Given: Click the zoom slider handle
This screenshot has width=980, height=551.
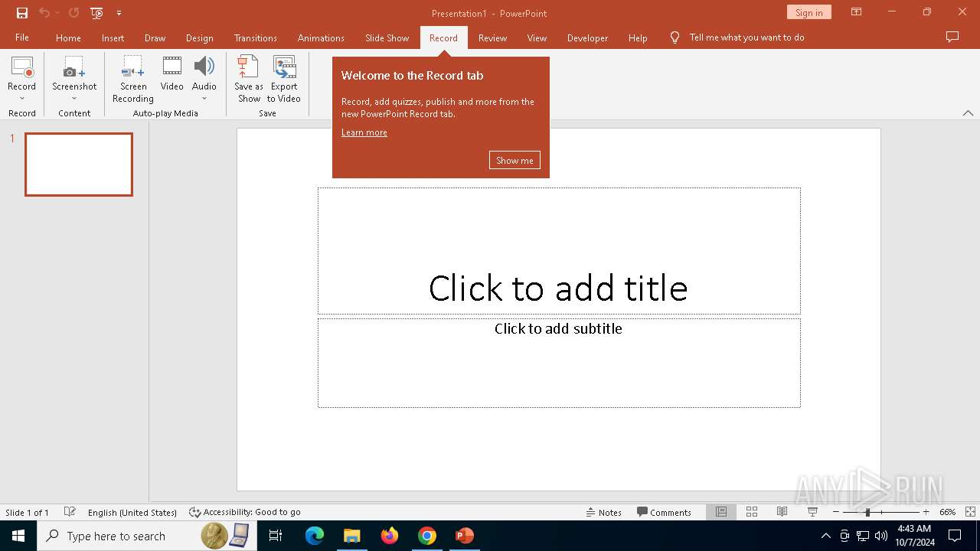Looking at the screenshot, I should [x=867, y=512].
